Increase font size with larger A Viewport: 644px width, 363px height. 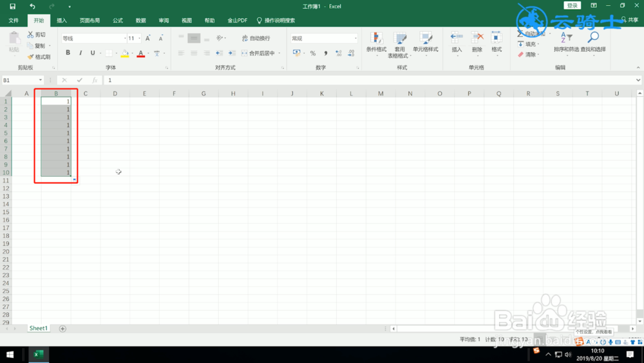[x=148, y=38]
